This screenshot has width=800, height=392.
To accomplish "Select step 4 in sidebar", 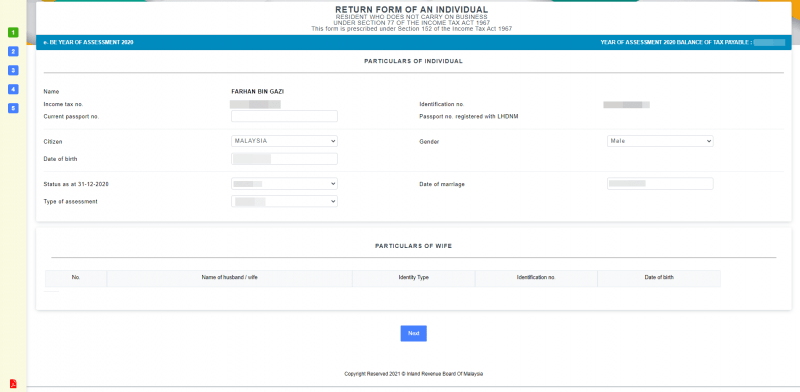I will pyautogui.click(x=13, y=89).
